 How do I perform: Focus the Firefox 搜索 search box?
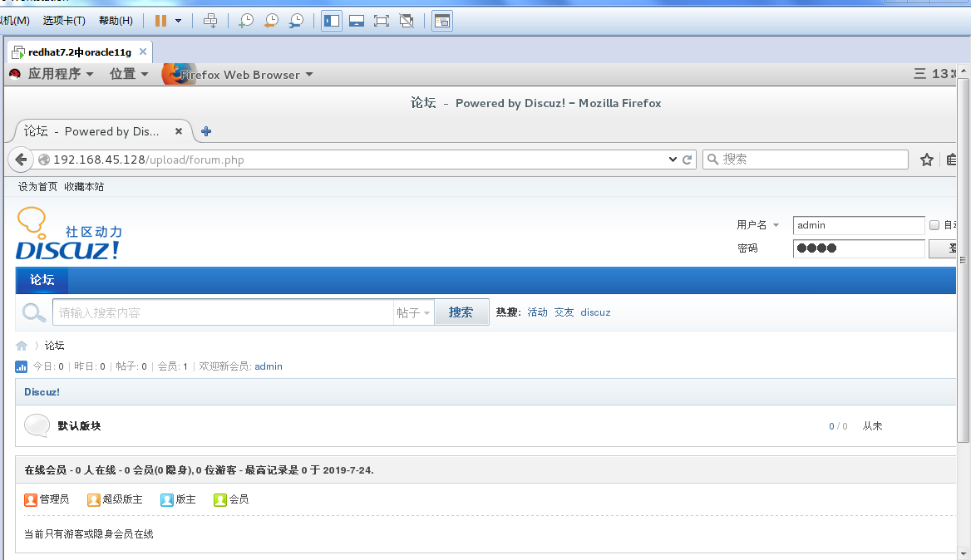tap(805, 160)
